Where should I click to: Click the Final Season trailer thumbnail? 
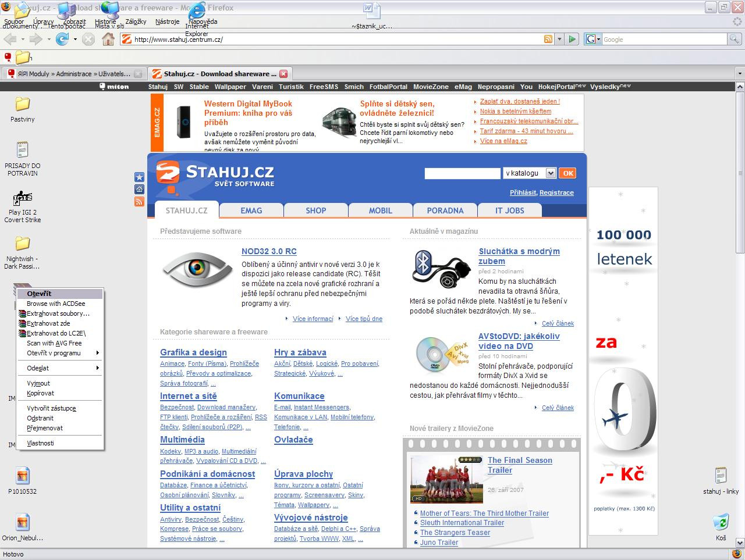click(x=446, y=480)
